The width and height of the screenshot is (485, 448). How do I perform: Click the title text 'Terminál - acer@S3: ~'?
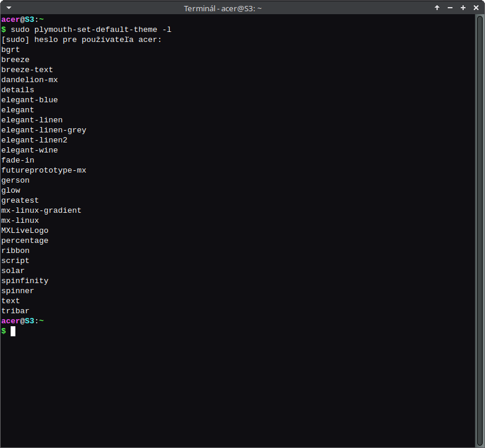(223, 8)
